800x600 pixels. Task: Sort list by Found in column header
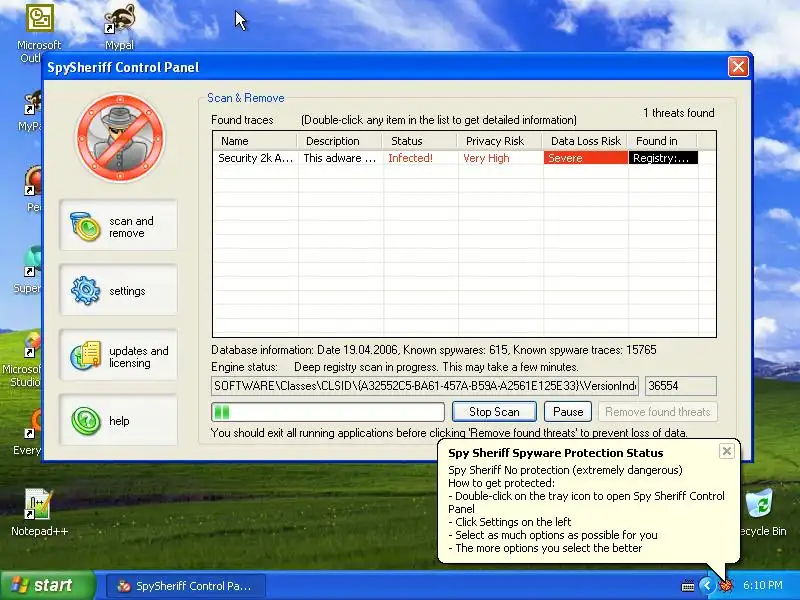[662, 141]
